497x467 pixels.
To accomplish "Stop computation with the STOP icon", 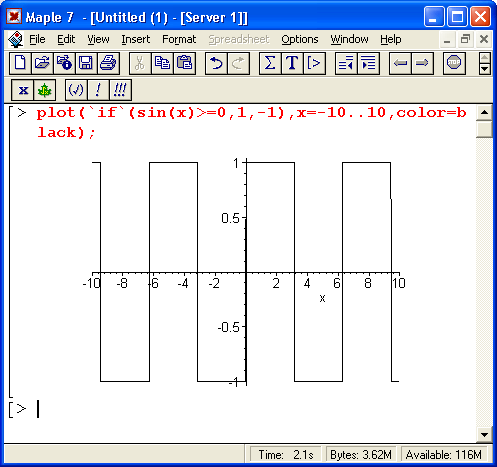I will pyautogui.click(x=454, y=63).
